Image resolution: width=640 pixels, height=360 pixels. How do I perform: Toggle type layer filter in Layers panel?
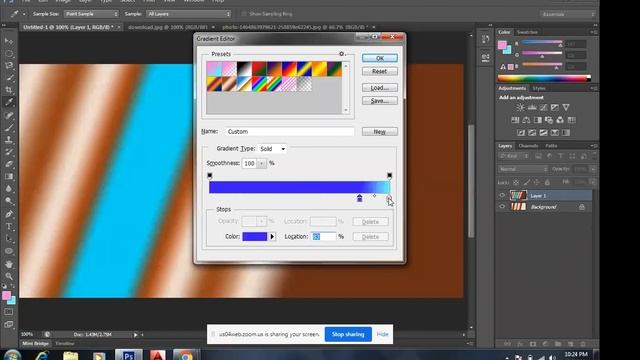pos(561,156)
